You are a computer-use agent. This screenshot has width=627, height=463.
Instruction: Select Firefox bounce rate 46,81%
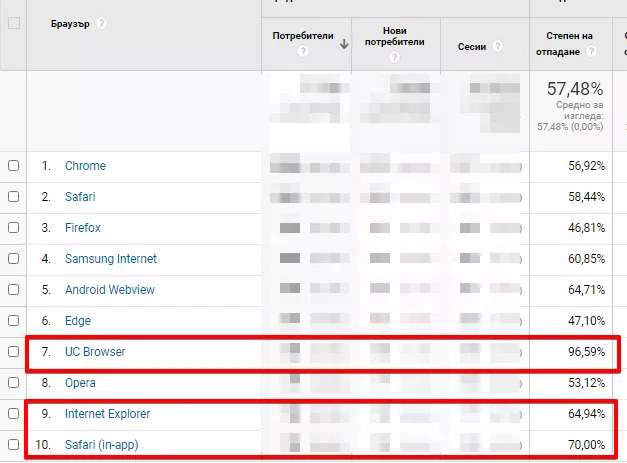click(x=586, y=228)
